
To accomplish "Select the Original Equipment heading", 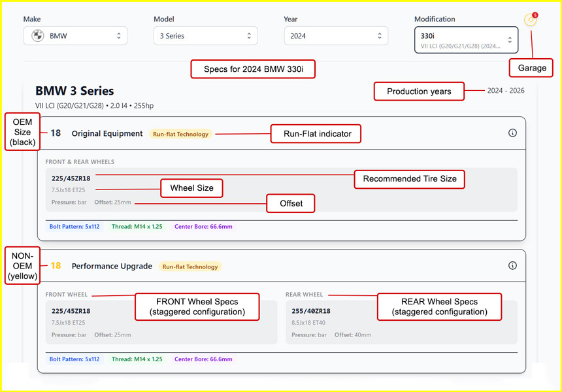I will pyautogui.click(x=107, y=133).
